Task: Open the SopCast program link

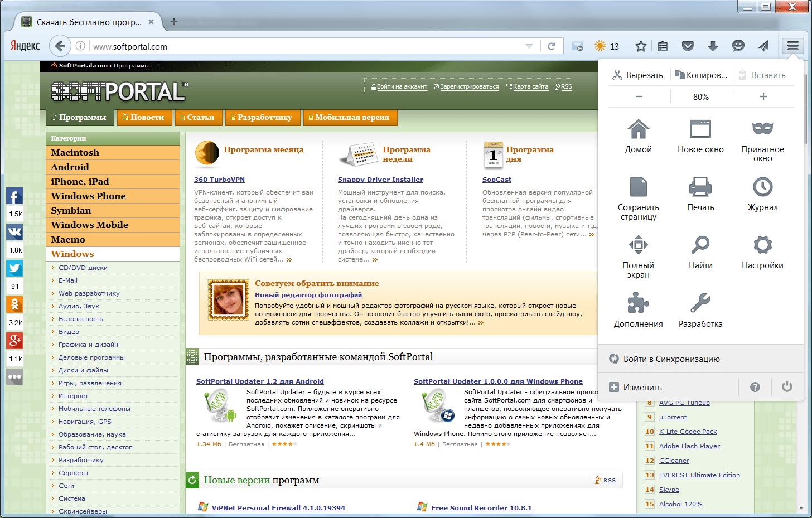Action: 497,180
